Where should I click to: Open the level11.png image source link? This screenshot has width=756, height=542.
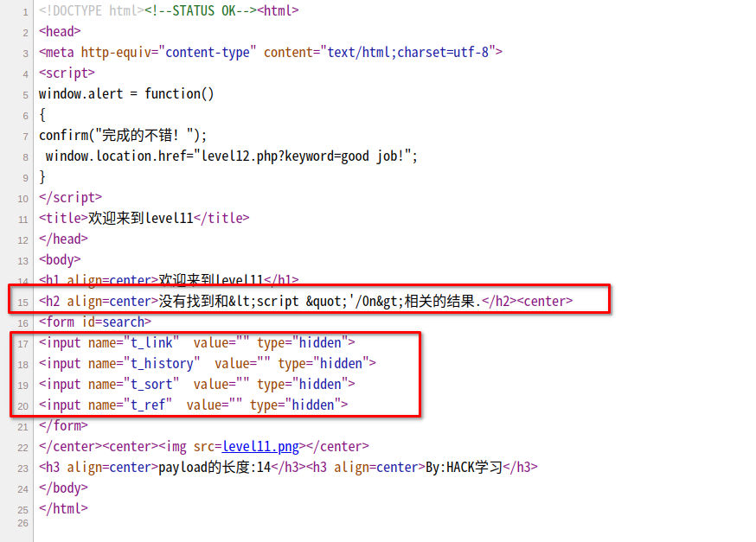pyautogui.click(x=260, y=447)
